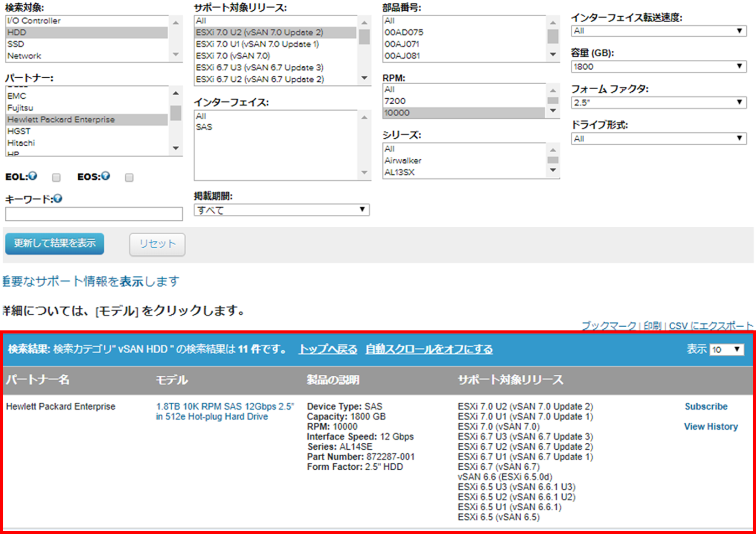Image resolution: width=756 pixels, height=534 pixels.
Task: Select ESXi 7.0 U1 release filter option
Action: point(276,44)
